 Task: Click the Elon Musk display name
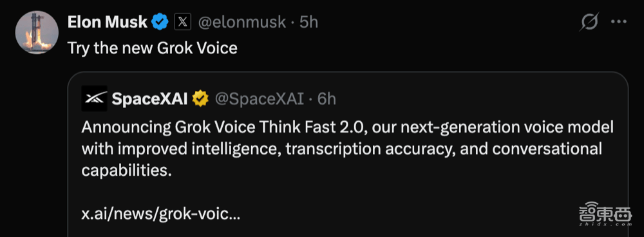pyautogui.click(x=107, y=22)
